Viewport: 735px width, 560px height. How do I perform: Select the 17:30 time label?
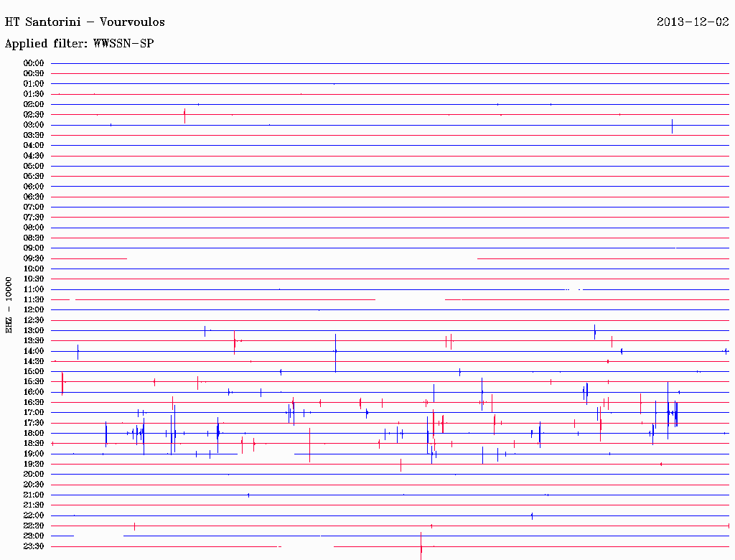34,423
